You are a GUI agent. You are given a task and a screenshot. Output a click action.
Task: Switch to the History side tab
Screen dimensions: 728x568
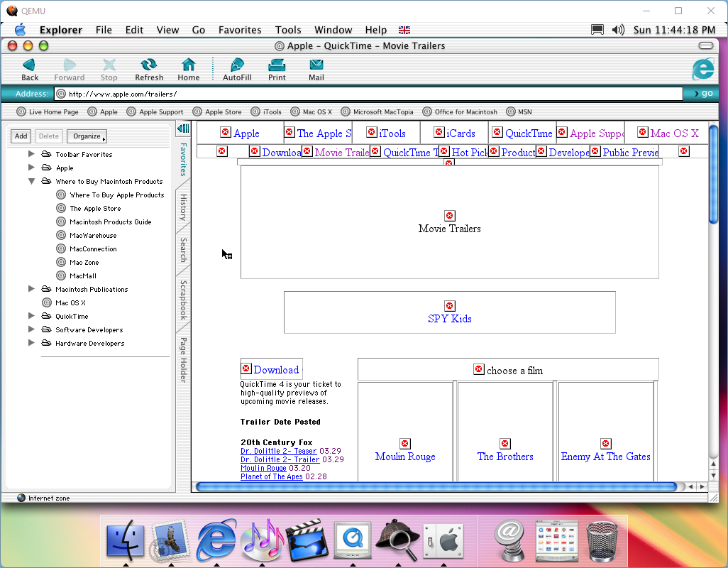pyautogui.click(x=182, y=207)
